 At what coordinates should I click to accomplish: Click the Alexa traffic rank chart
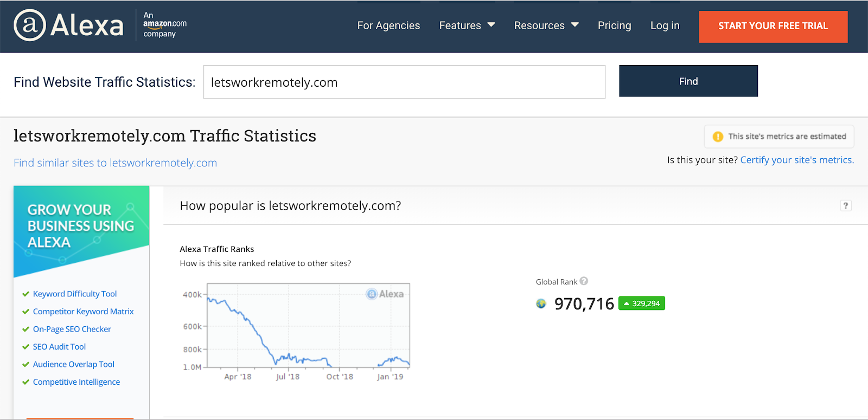click(296, 332)
